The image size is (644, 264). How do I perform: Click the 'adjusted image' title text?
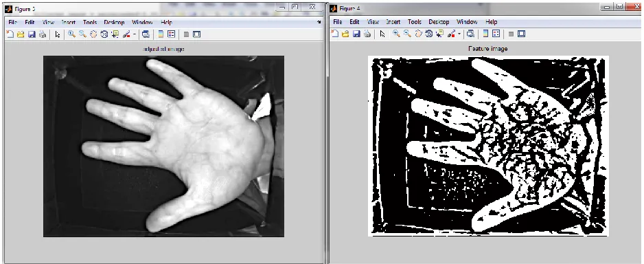click(163, 49)
